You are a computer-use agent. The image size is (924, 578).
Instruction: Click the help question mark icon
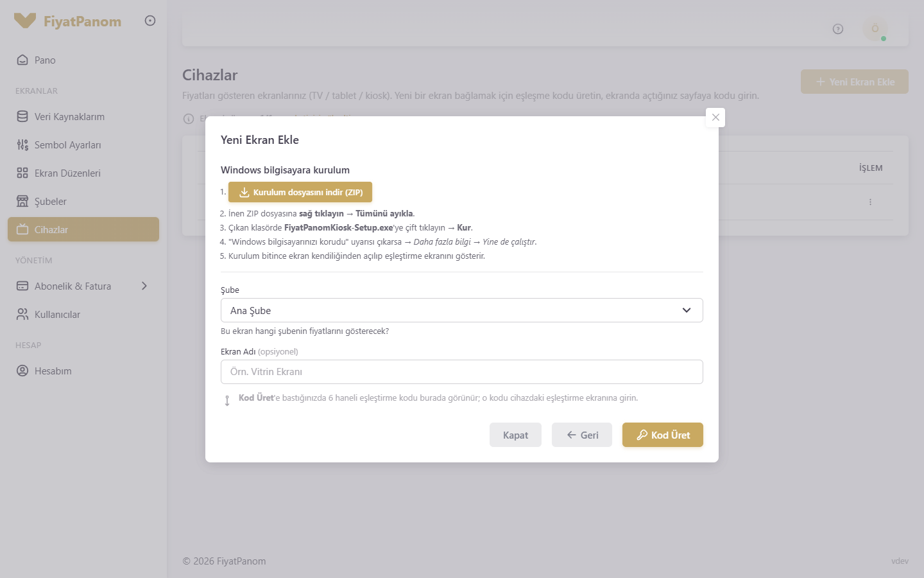(838, 29)
